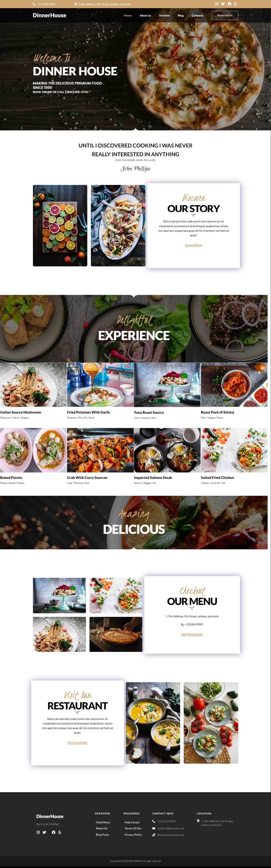Screen dimensions: 271x868
Task: Open Twitter icon in the top header bar
Action: tap(223, 4)
